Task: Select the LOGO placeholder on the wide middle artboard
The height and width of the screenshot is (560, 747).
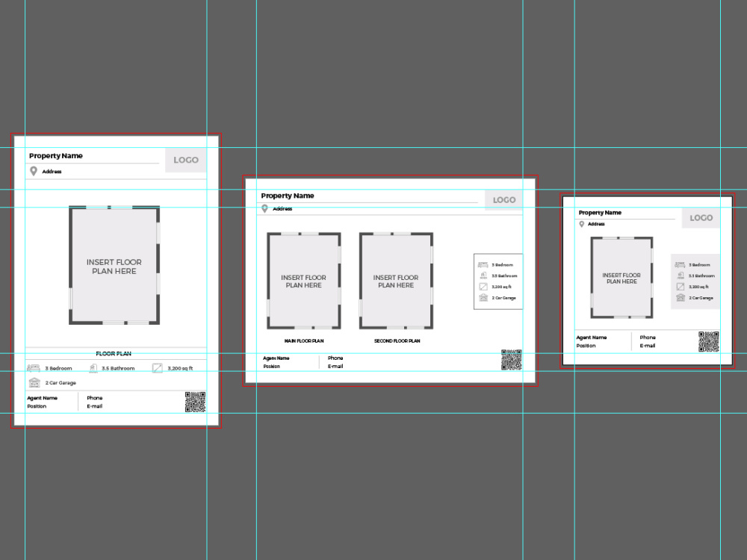Action: coord(504,200)
